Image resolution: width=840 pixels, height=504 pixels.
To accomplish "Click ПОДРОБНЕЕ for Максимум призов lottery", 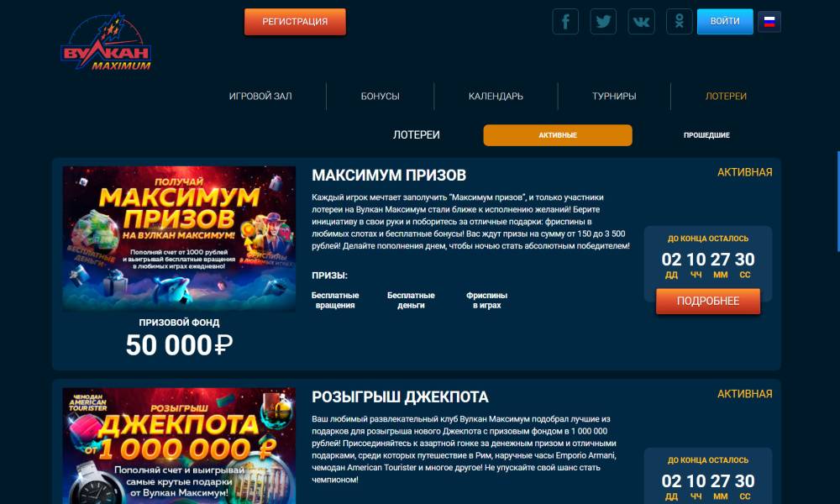I will tap(707, 301).
